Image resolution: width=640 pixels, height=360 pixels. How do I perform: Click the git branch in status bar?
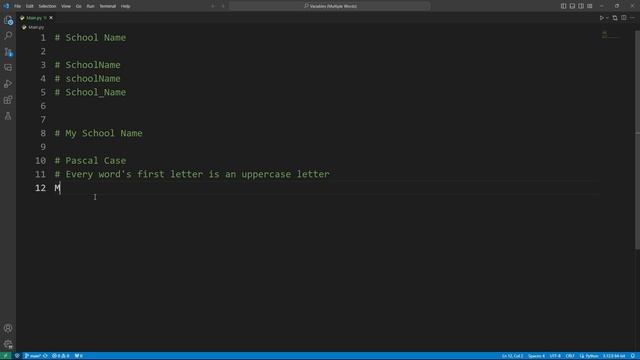(32, 356)
